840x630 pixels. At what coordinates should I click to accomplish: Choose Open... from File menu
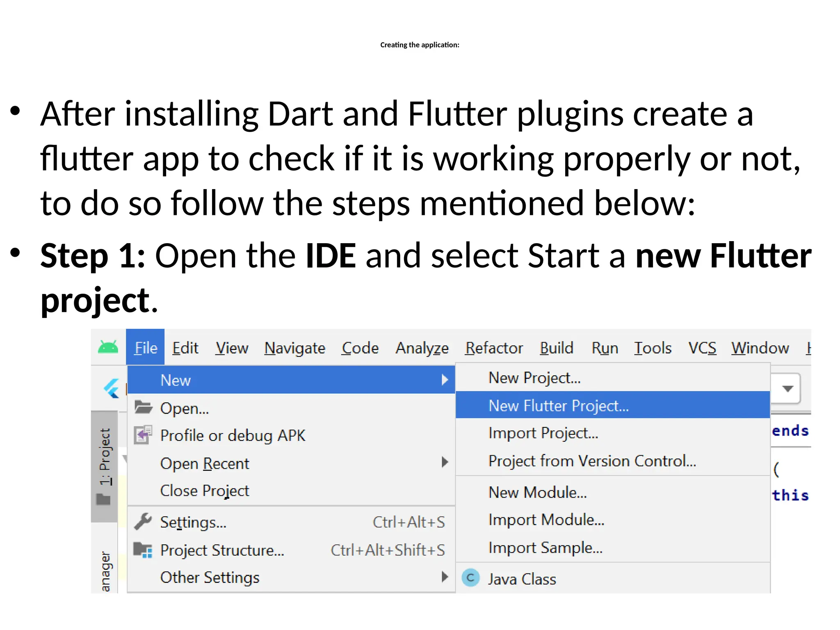click(x=291, y=408)
